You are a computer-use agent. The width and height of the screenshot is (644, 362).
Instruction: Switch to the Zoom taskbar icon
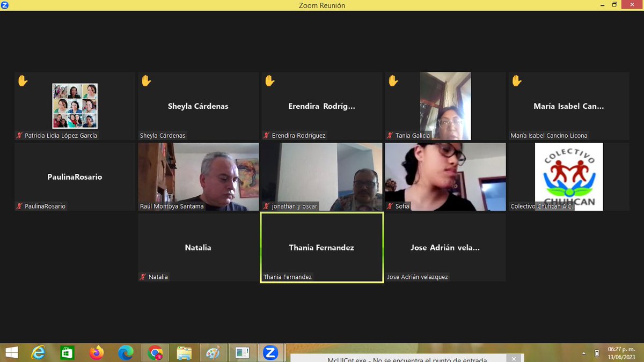coord(270,352)
